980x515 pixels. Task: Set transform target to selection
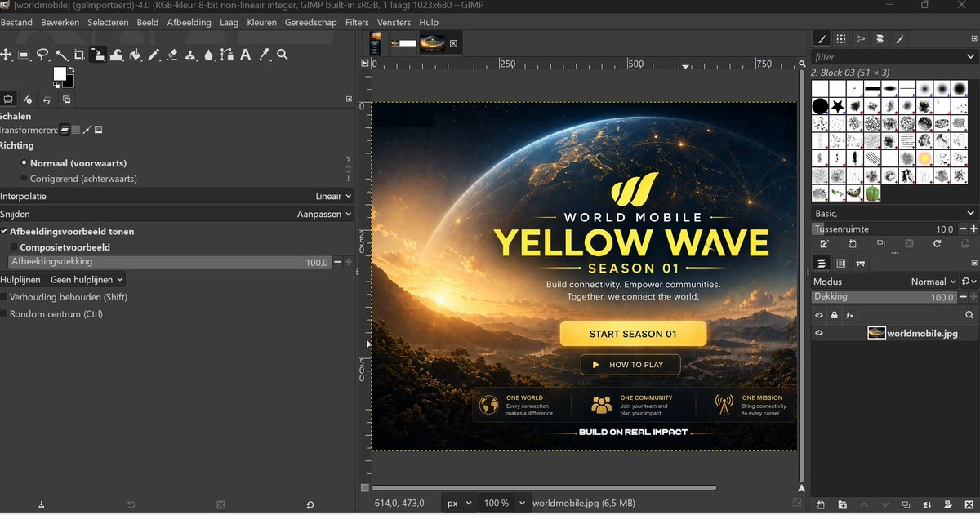coord(76,130)
